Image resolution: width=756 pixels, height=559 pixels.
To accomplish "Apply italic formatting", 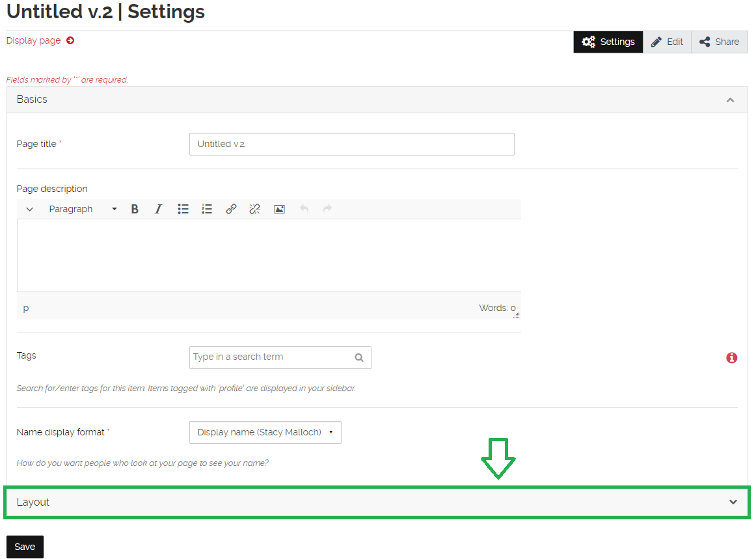I will point(158,209).
